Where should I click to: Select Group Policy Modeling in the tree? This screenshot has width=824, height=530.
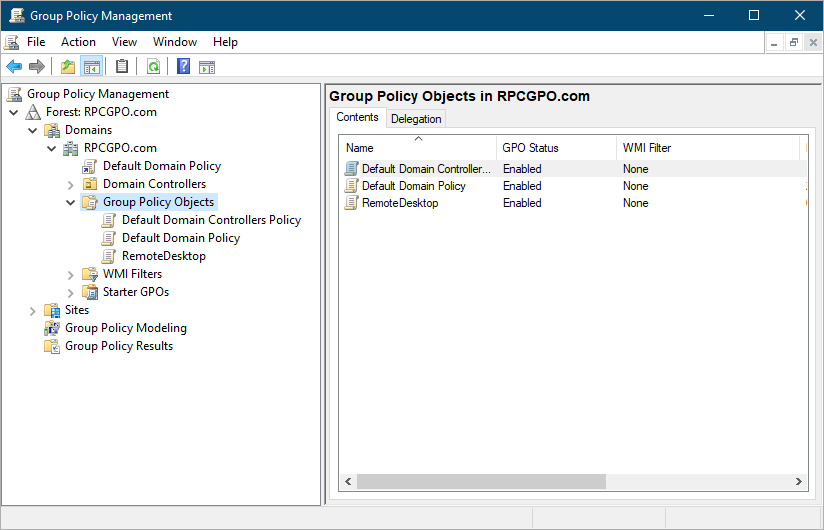[x=125, y=328]
